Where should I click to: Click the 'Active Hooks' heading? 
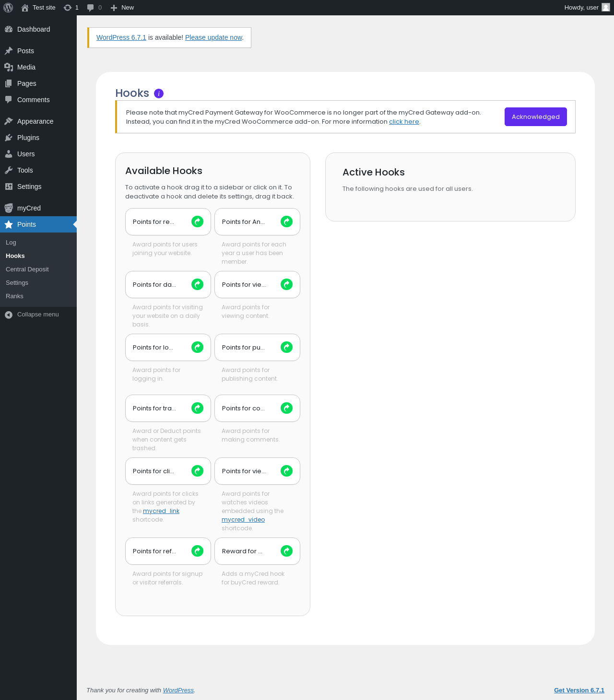(374, 172)
